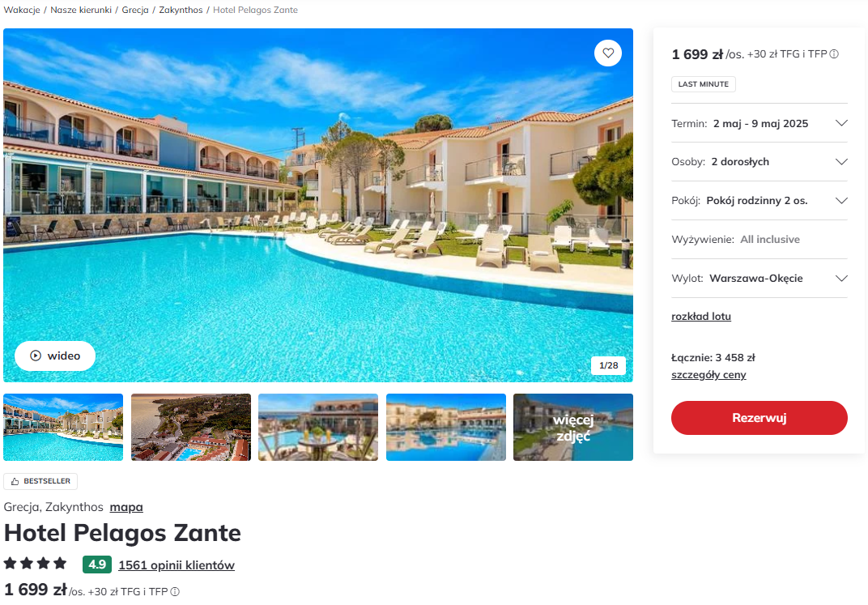
Task: Open the Pokój rodzinny room selector
Action: click(759, 200)
